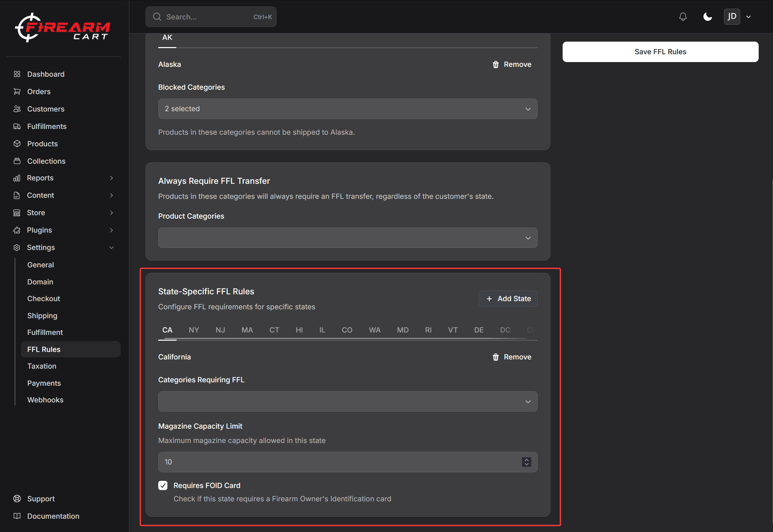
Task: Click the Store storefront icon
Action: (17, 213)
